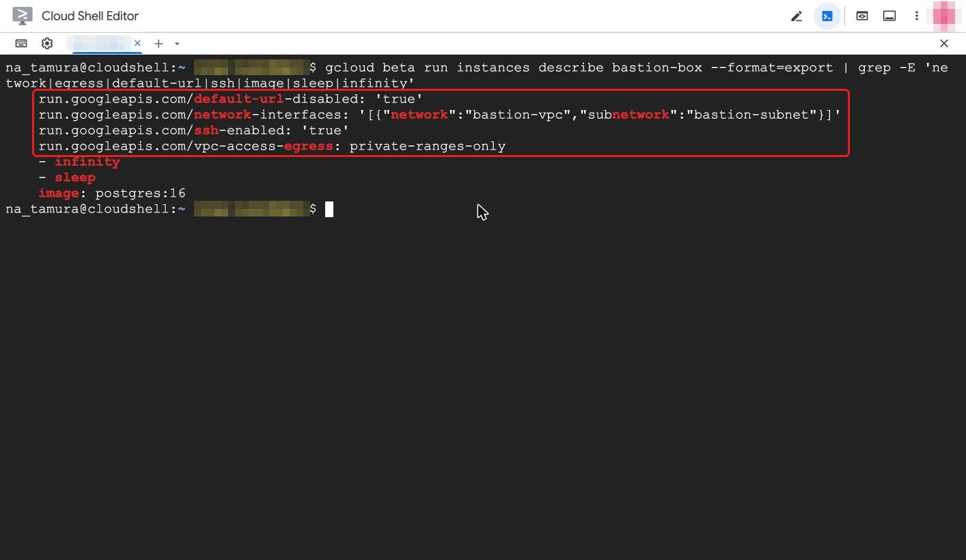Viewport: 966px width, 560px height.
Task: Click the 'ssh-enabled' output line
Action: 194,130
